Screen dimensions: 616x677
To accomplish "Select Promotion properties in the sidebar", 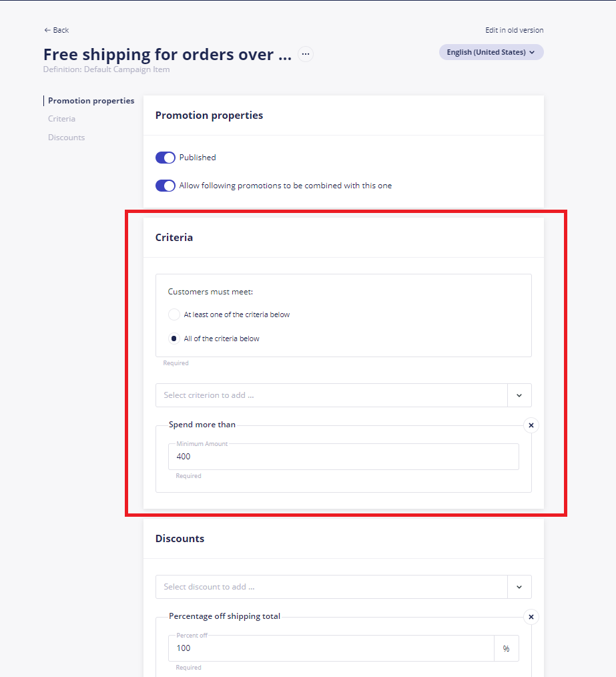I will [x=91, y=101].
